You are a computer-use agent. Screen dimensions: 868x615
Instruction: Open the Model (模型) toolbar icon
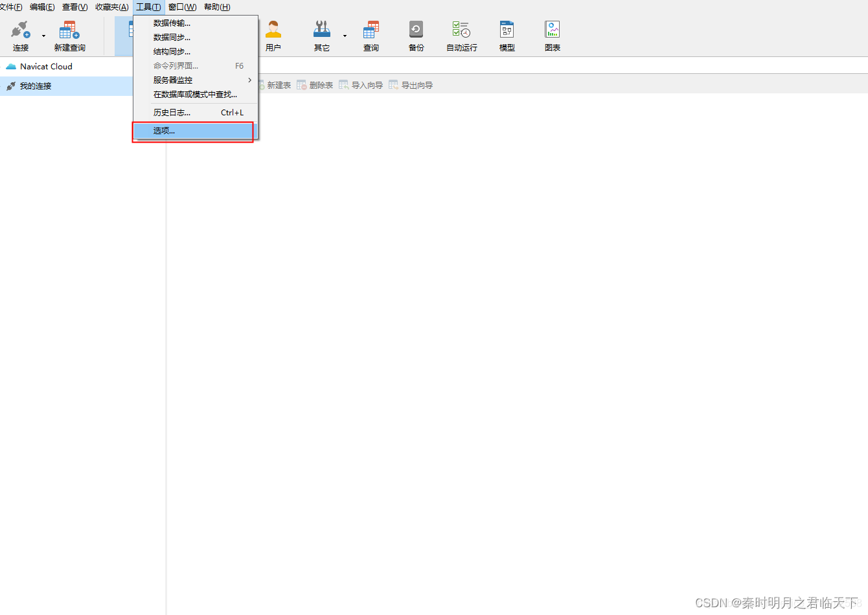coord(507,36)
